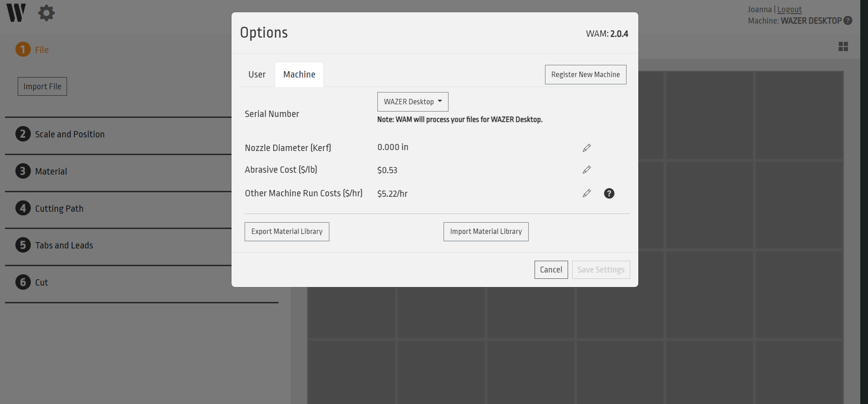Open the Cut step
The width and height of the screenshot is (868, 404).
(x=42, y=282)
